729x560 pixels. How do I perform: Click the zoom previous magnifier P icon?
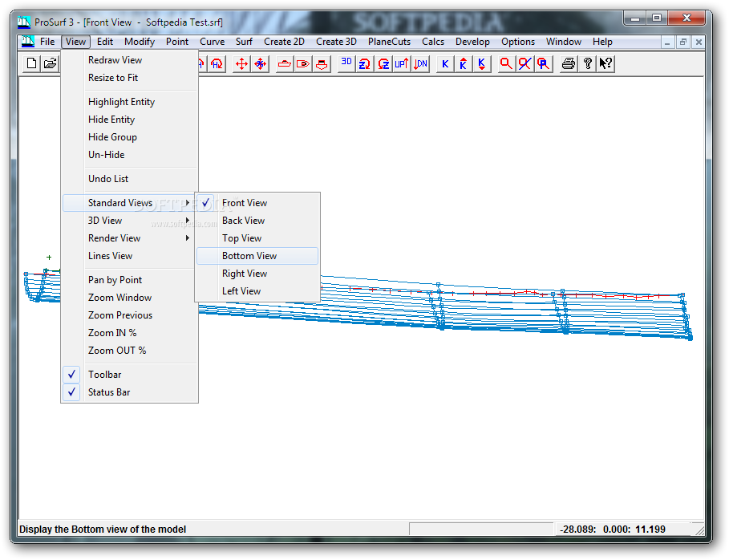(x=544, y=63)
